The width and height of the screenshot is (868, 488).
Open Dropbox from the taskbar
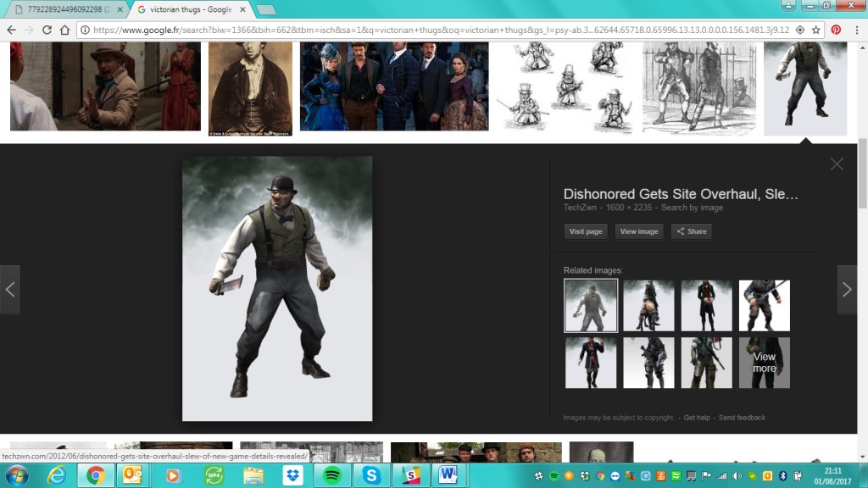click(x=292, y=476)
